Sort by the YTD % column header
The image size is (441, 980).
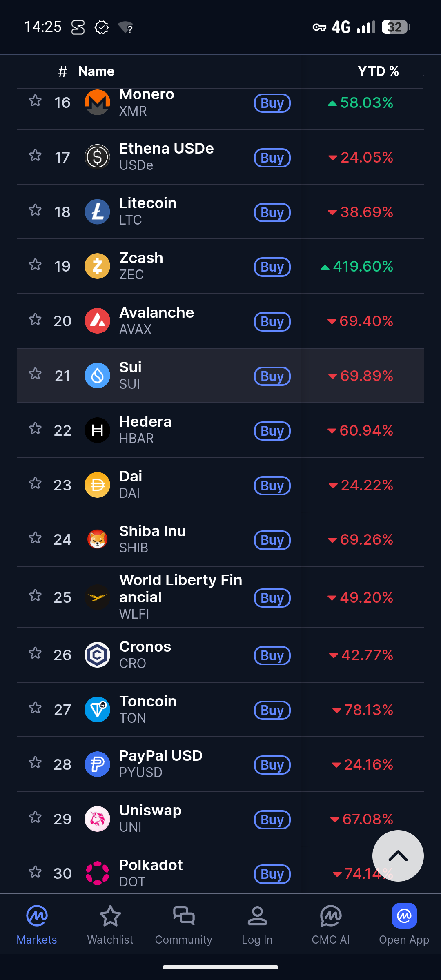379,71
